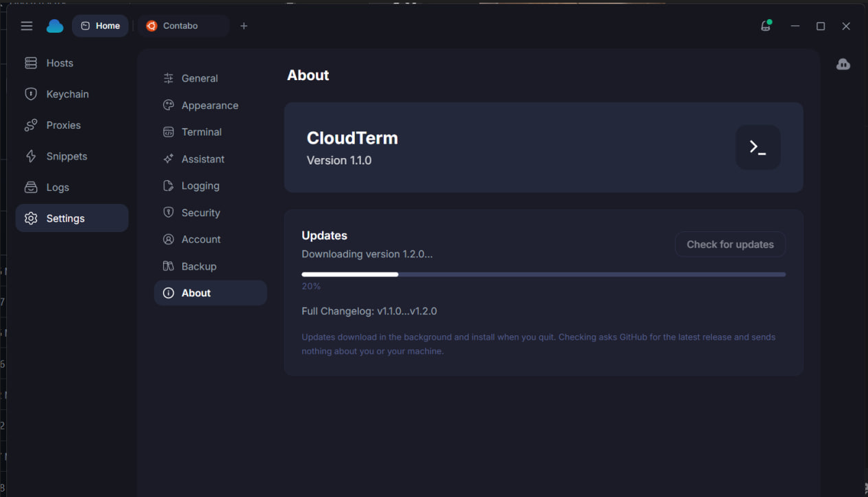Click the Logging file icon
The width and height of the screenshot is (868, 497).
click(x=169, y=186)
